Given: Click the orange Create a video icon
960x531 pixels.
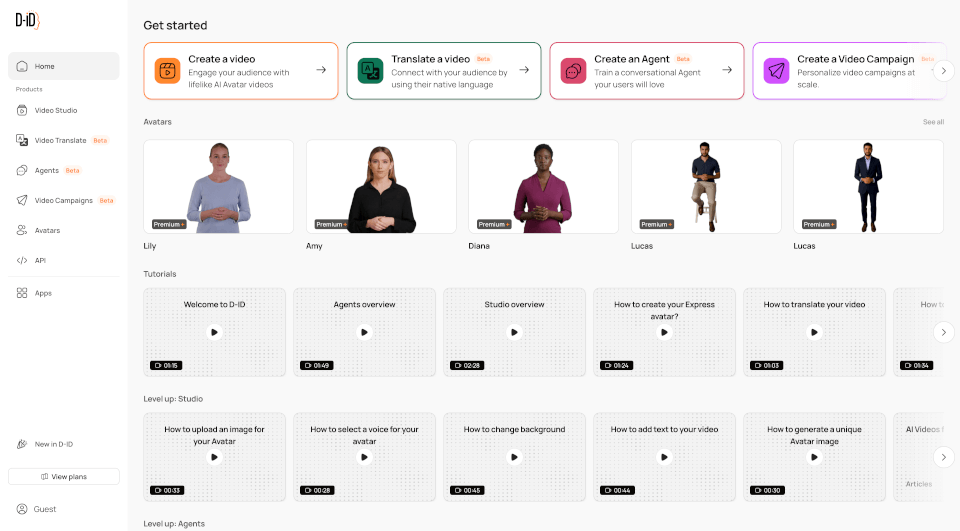Looking at the screenshot, I should click(x=167, y=71).
